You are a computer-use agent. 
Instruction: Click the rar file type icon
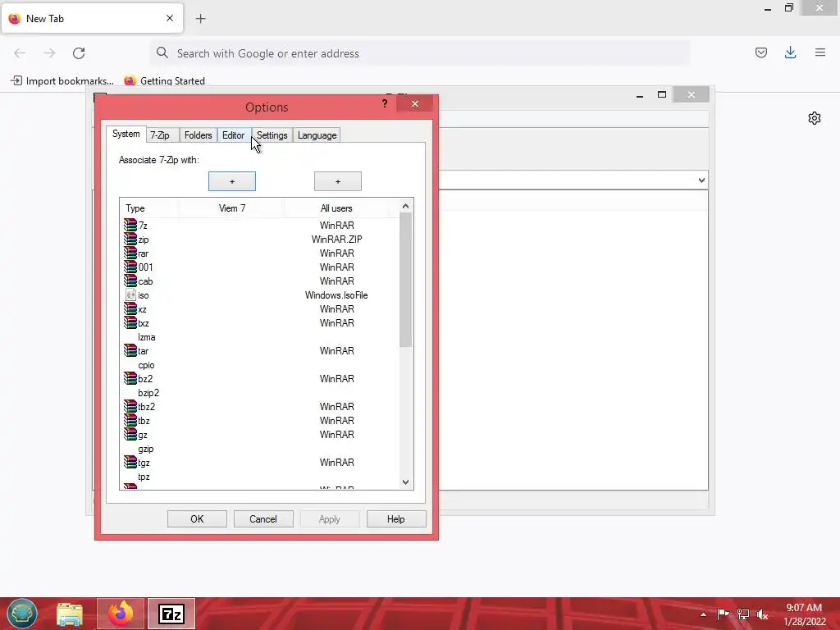coord(130,253)
